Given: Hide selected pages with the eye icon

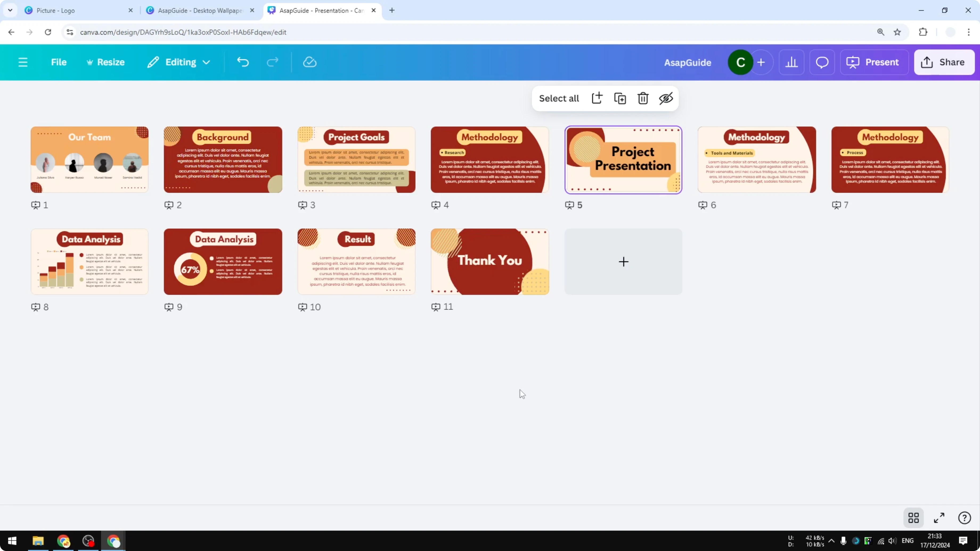Looking at the screenshot, I should 665,98.
